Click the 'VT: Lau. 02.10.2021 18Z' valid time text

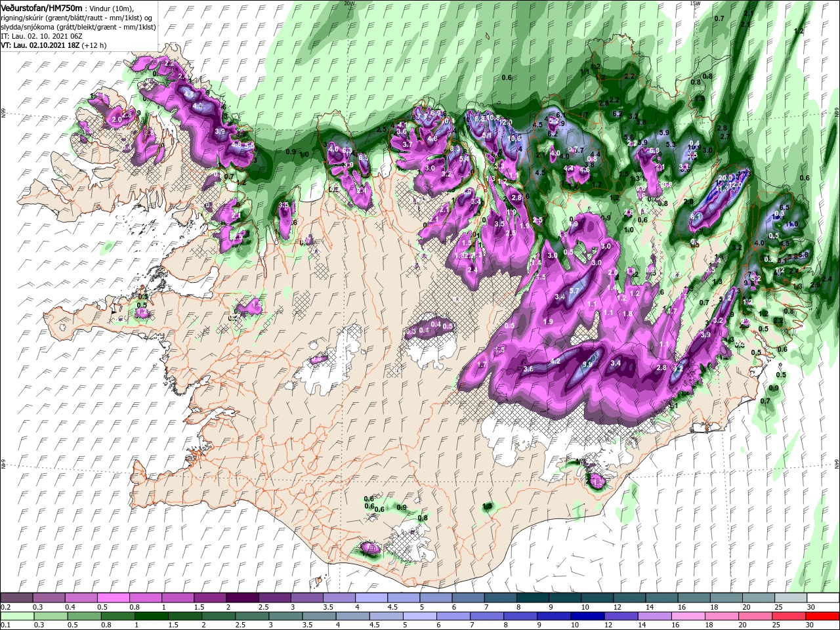tap(41, 45)
